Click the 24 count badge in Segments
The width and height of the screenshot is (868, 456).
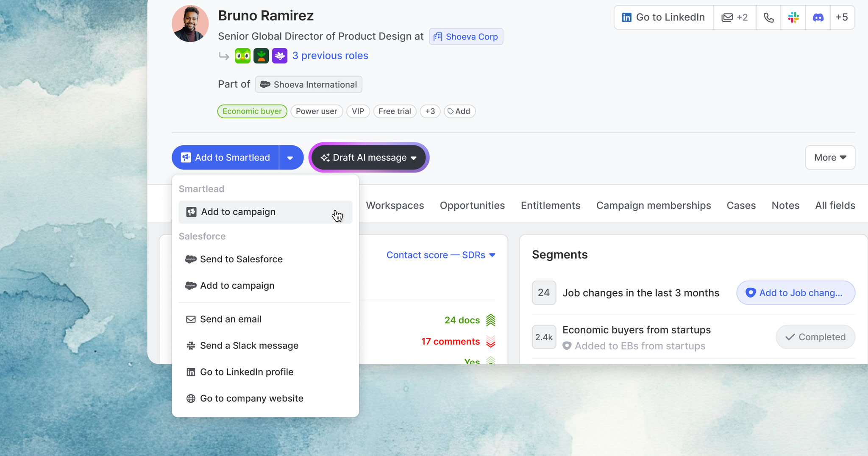[x=544, y=293]
